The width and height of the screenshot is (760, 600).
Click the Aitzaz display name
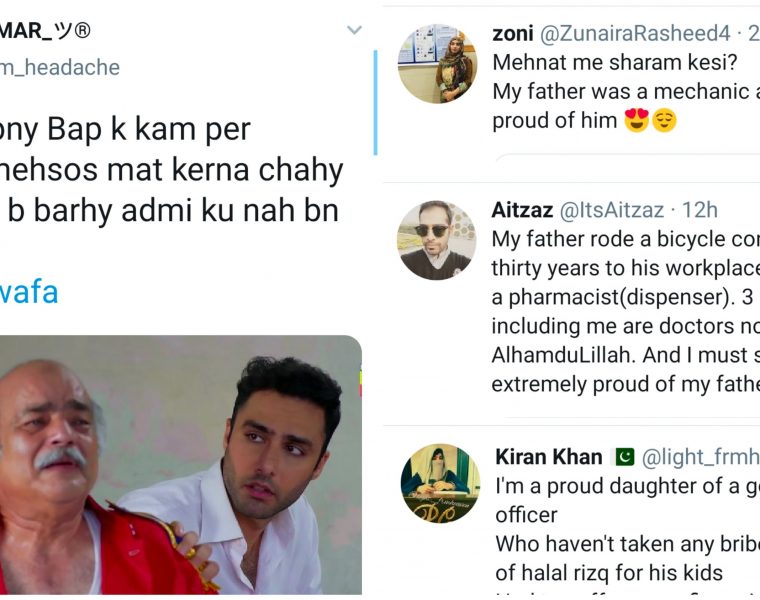521,210
